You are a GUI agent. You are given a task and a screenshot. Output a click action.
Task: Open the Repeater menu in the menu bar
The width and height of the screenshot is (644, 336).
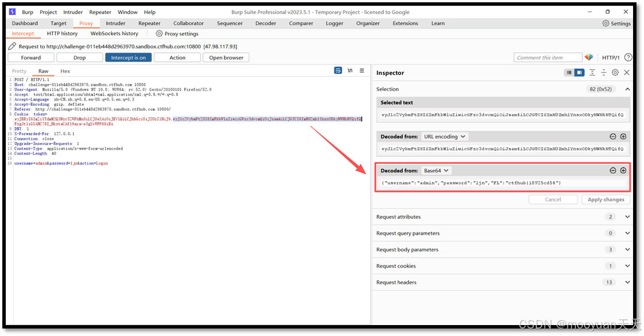pyautogui.click(x=100, y=12)
